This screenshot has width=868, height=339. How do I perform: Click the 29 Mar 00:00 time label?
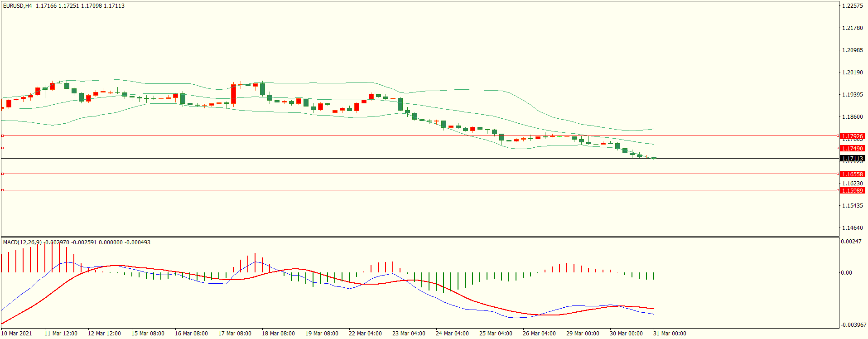(x=583, y=334)
